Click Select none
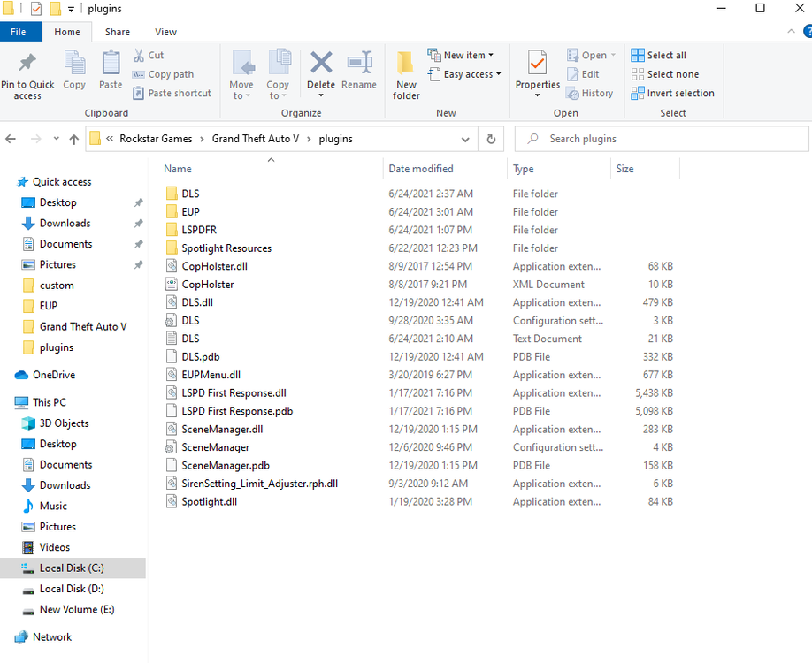The height and width of the screenshot is (663, 812). coord(665,74)
